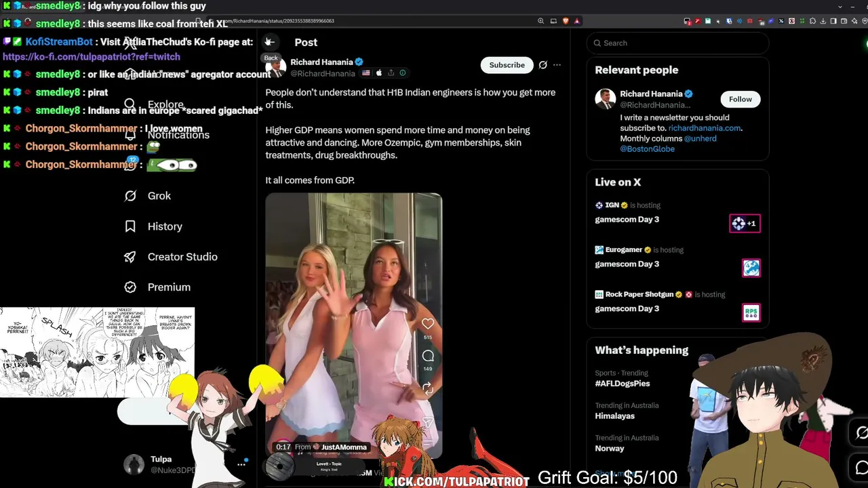Click the X extension icon in toolbar
868x488 pixels.
[781, 21]
